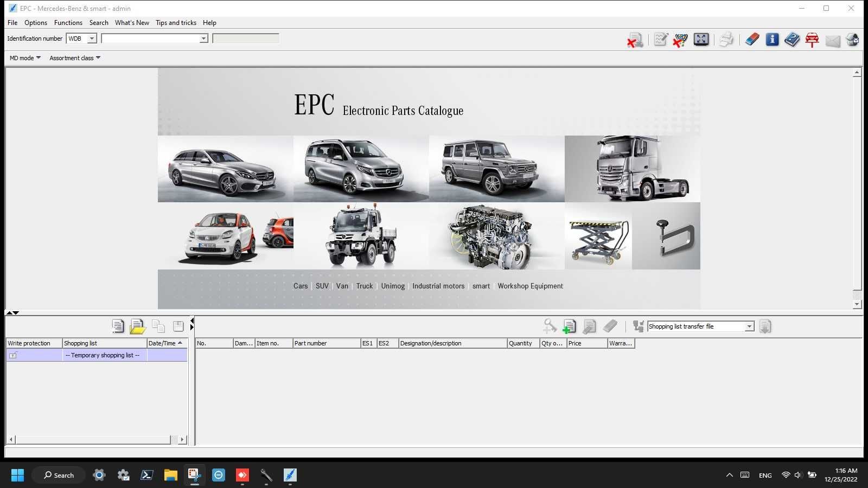This screenshot has height=488, width=868.
Task: Open the Functions menu
Action: [x=68, y=23]
